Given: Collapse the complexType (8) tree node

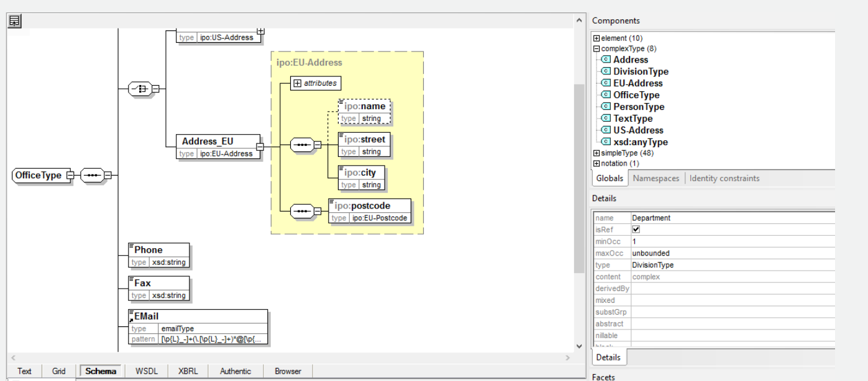Looking at the screenshot, I should 596,48.
